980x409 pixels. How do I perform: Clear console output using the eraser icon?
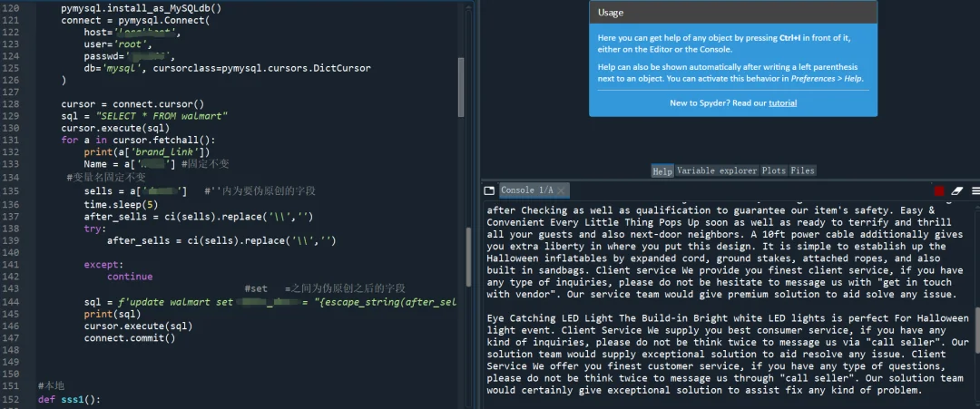(957, 191)
